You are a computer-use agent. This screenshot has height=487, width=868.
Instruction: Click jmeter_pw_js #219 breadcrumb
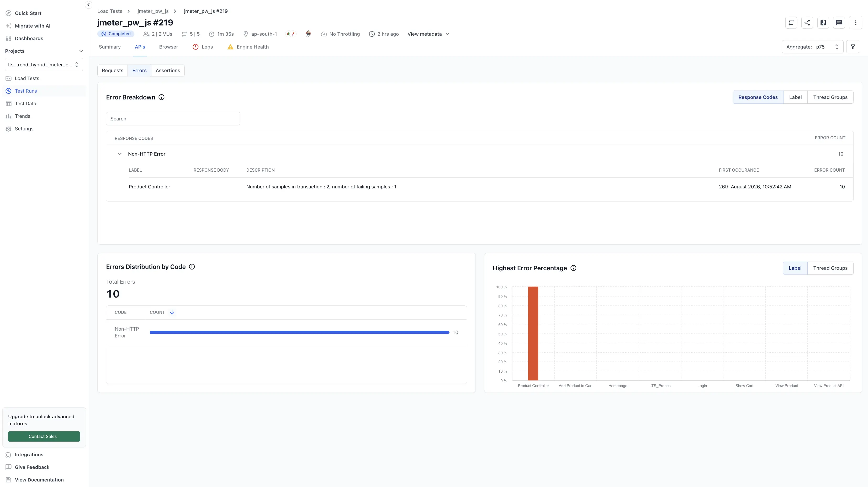205,11
